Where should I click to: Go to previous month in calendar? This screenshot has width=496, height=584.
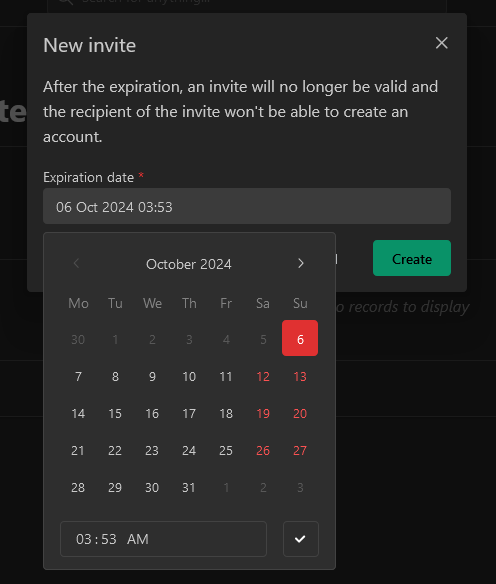point(77,264)
